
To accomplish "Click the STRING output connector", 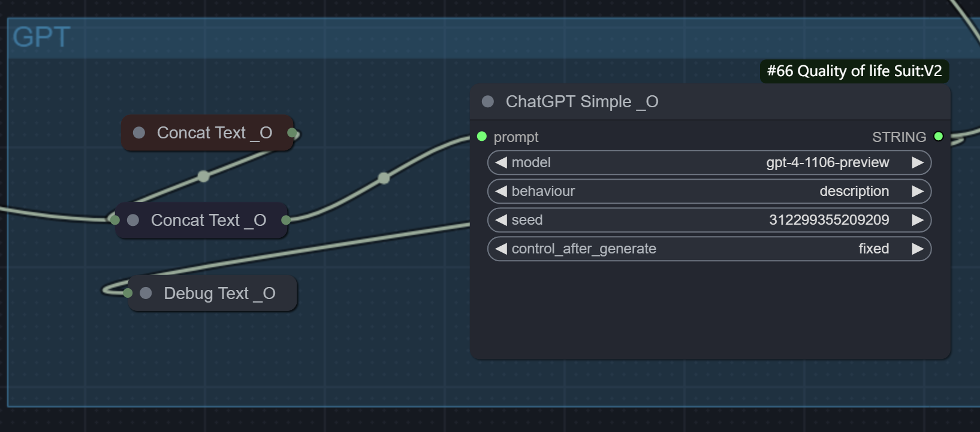I will [x=939, y=137].
